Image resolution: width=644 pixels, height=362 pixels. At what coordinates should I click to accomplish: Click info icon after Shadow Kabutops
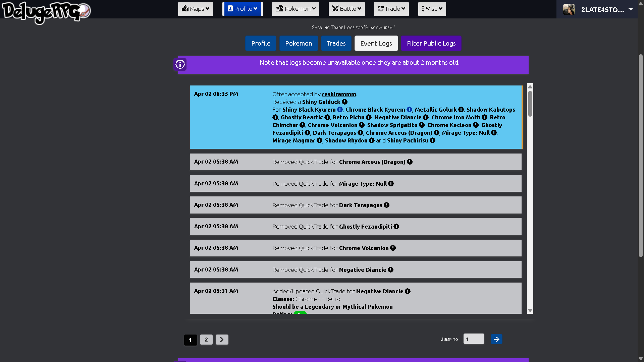tap(275, 117)
